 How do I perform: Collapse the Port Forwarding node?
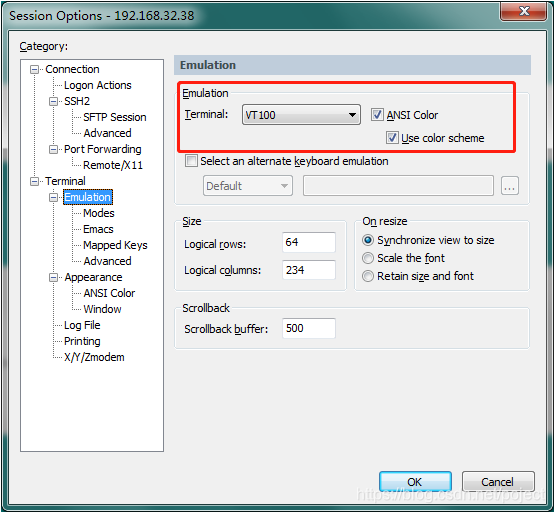[x=53, y=149]
